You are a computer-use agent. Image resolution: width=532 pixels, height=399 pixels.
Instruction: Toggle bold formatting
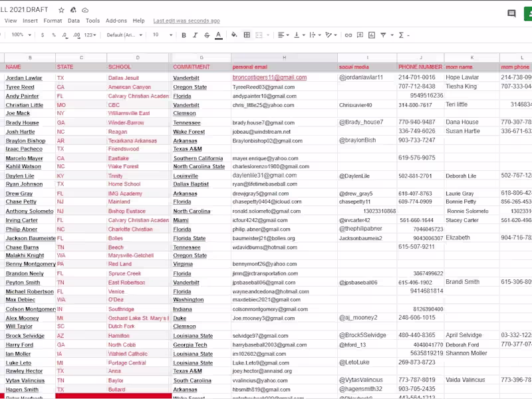coord(184,35)
